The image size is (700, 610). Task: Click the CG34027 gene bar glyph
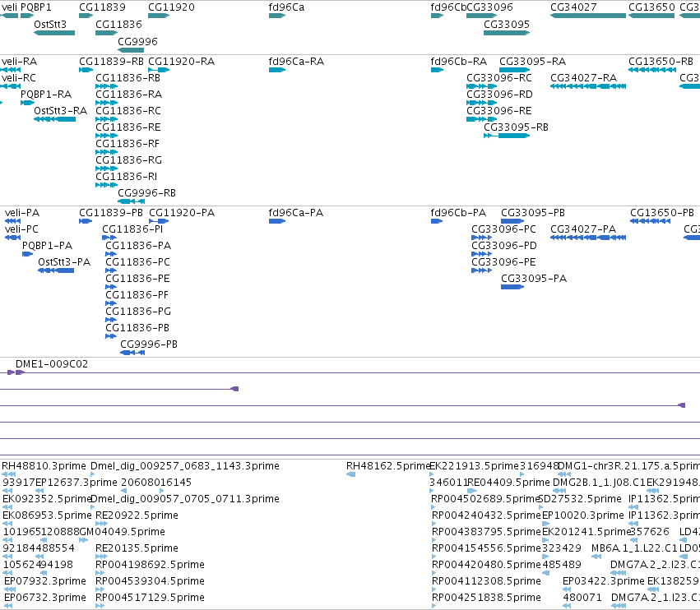tap(588, 16)
